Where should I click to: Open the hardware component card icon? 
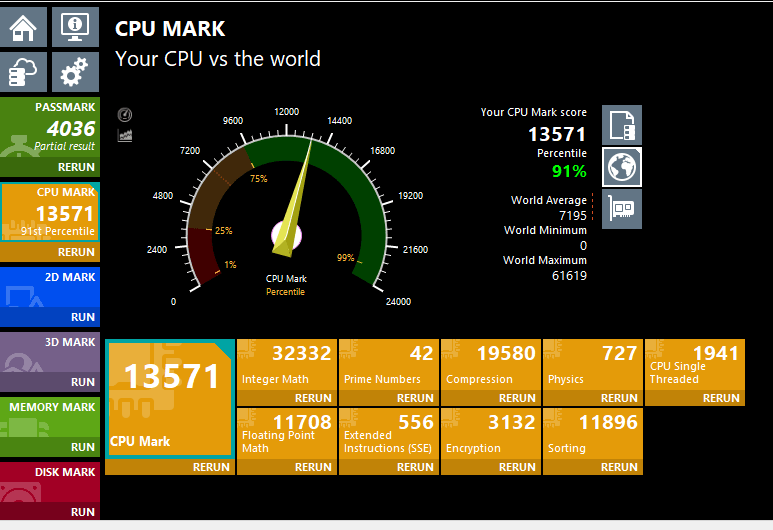pyautogui.click(x=622, y=209)
